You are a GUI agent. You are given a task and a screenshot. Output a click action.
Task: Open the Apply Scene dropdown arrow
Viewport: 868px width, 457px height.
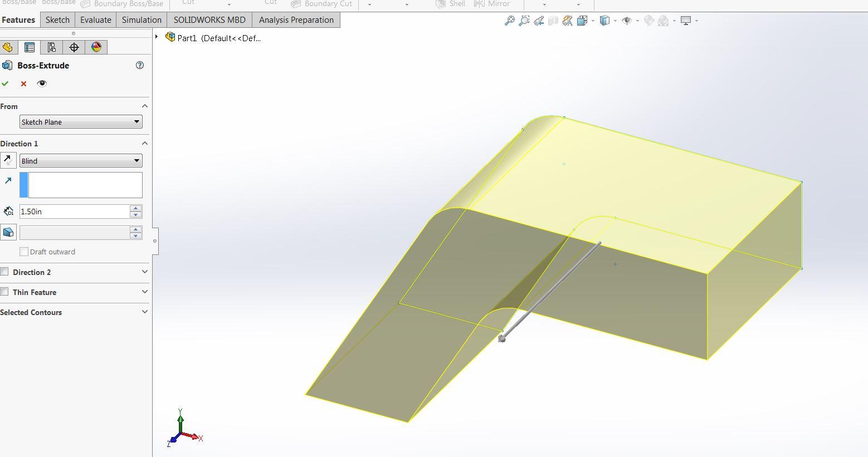674,21
